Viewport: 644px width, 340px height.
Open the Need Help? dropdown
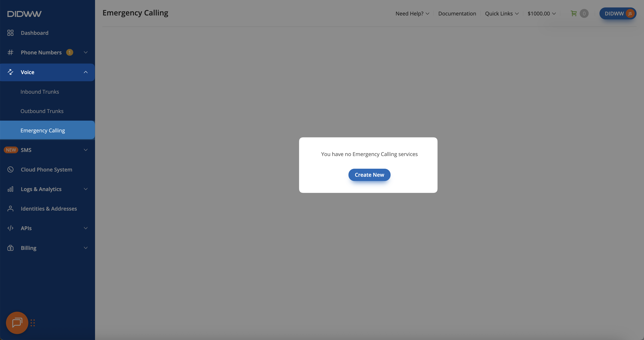(412, 13)
